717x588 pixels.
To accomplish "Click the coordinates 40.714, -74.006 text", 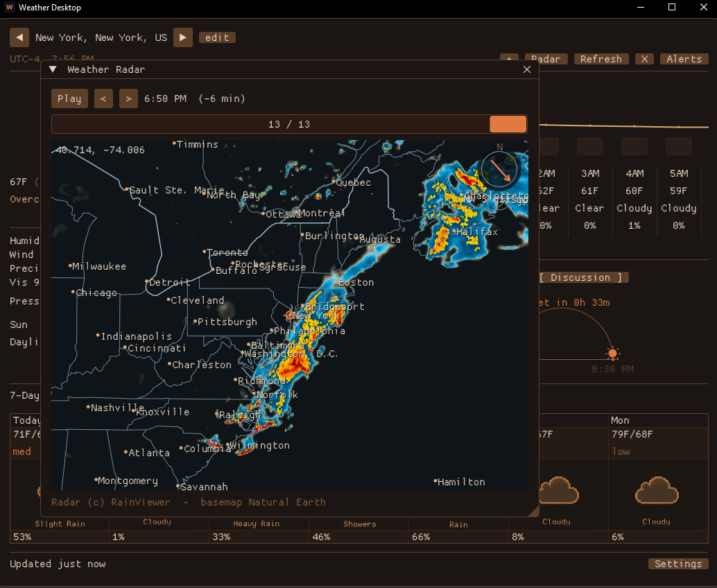I will [x=100, y=150].
